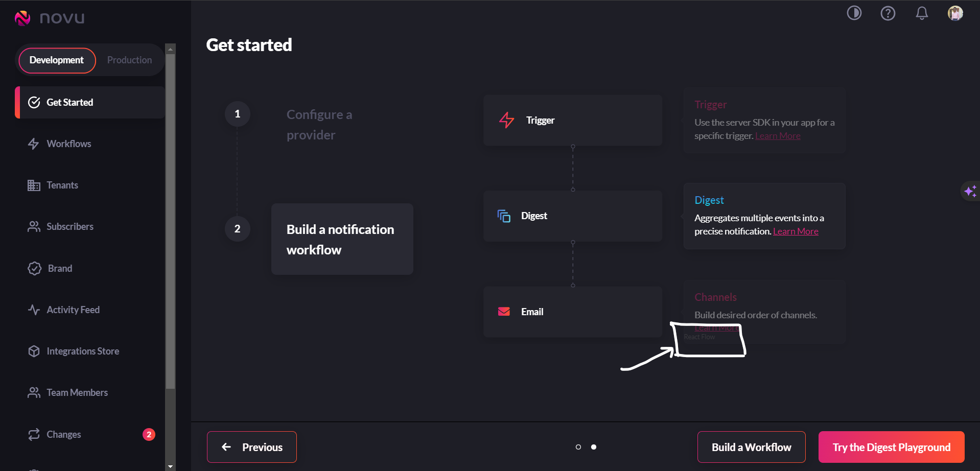Open the Subscribers list

coord(70,226)
